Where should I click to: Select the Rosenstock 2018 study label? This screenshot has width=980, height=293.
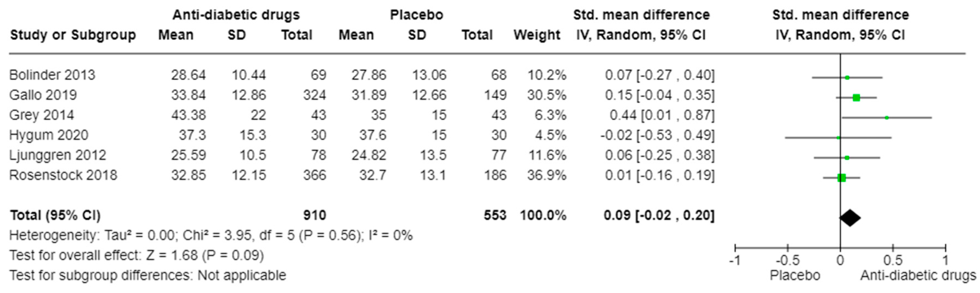(63, 175)
